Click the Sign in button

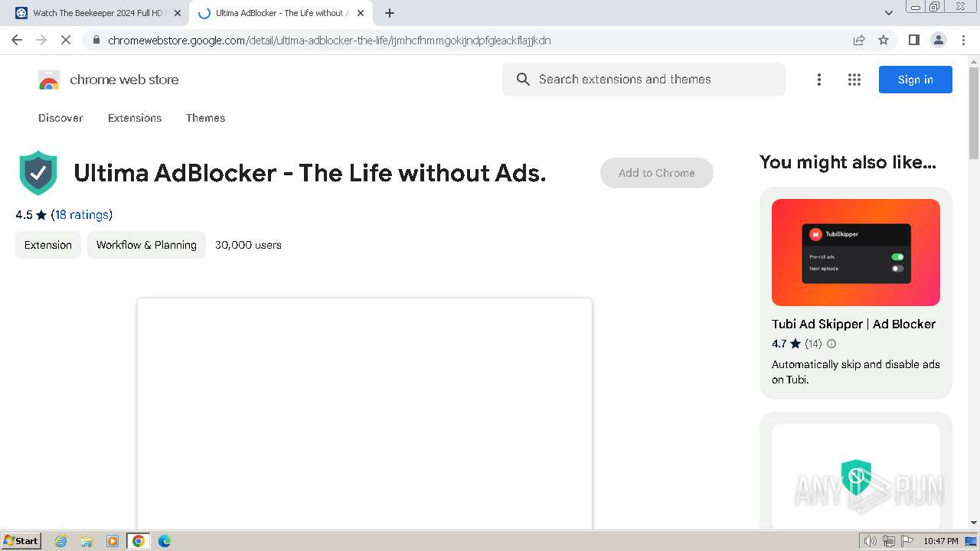[x=916, y=80]
